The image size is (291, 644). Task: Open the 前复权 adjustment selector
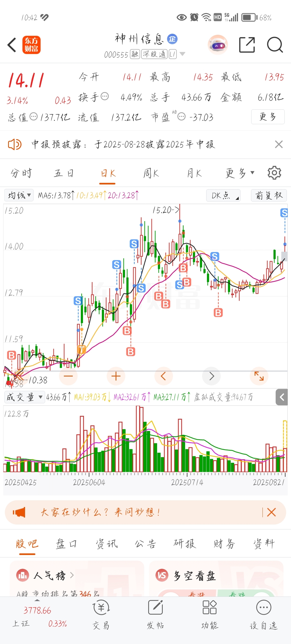coord(269,195)
